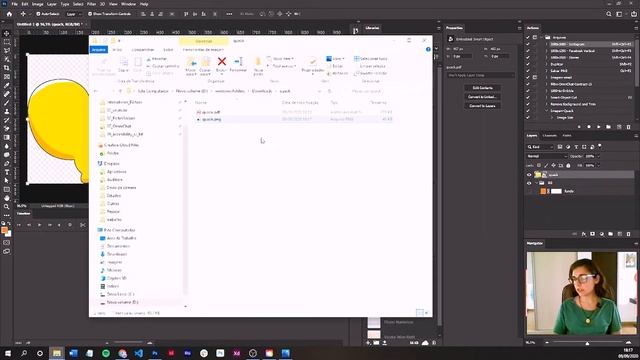Click the Convert to Layers button
The height and width of the screenshot is (360, 640).
pos(482,106)
